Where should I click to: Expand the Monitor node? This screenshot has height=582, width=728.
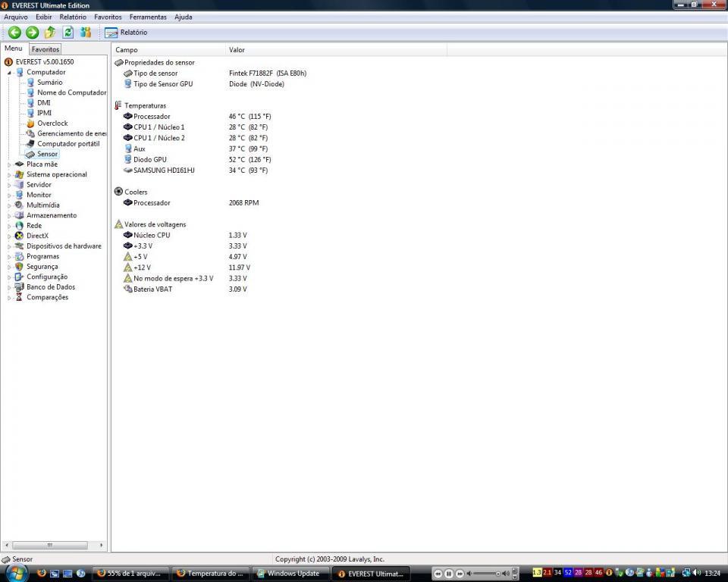pos(9,195)
